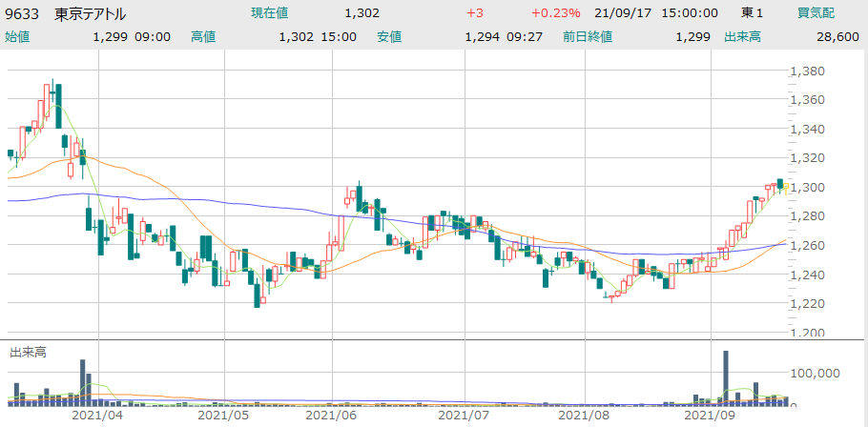Click the 安値 label in header
Image resolution: width=868 pixels, height=427 pixels.
coord(388,37)
